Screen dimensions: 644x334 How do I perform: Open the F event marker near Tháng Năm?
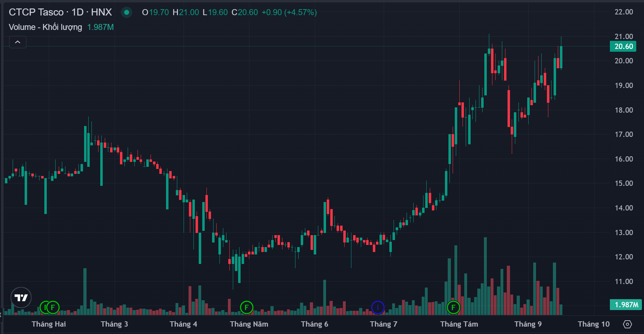point(247,307)
